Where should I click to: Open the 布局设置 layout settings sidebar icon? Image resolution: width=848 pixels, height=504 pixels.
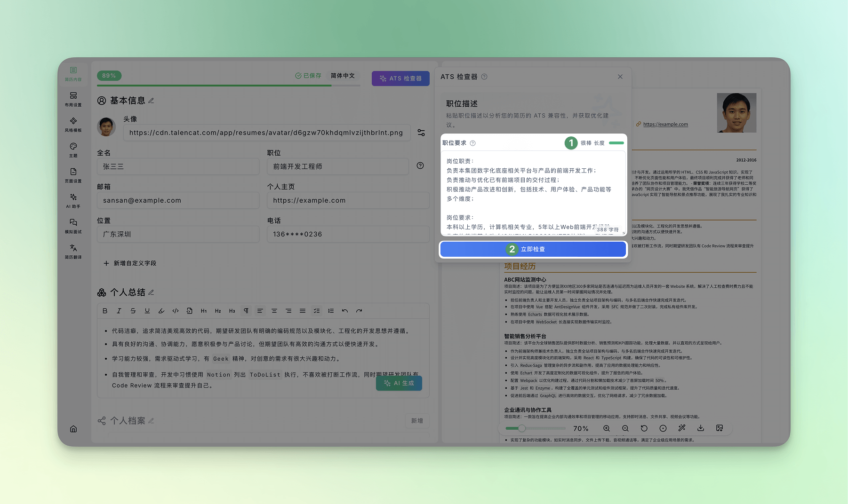(73, 99)
